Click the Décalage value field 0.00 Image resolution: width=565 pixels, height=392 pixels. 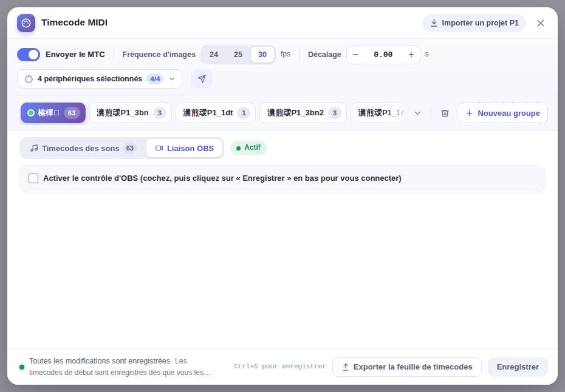coord(383,55)
